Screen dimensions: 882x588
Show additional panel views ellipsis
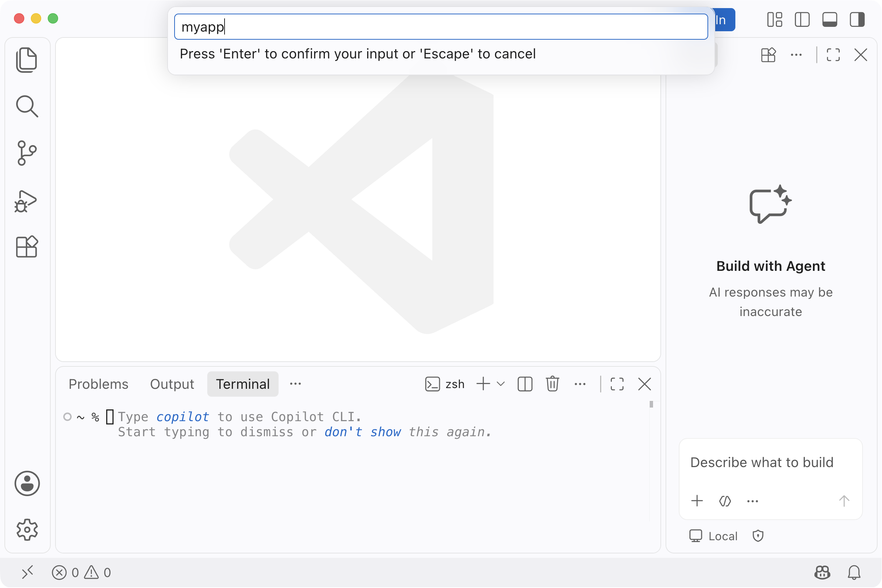(295, 384)
